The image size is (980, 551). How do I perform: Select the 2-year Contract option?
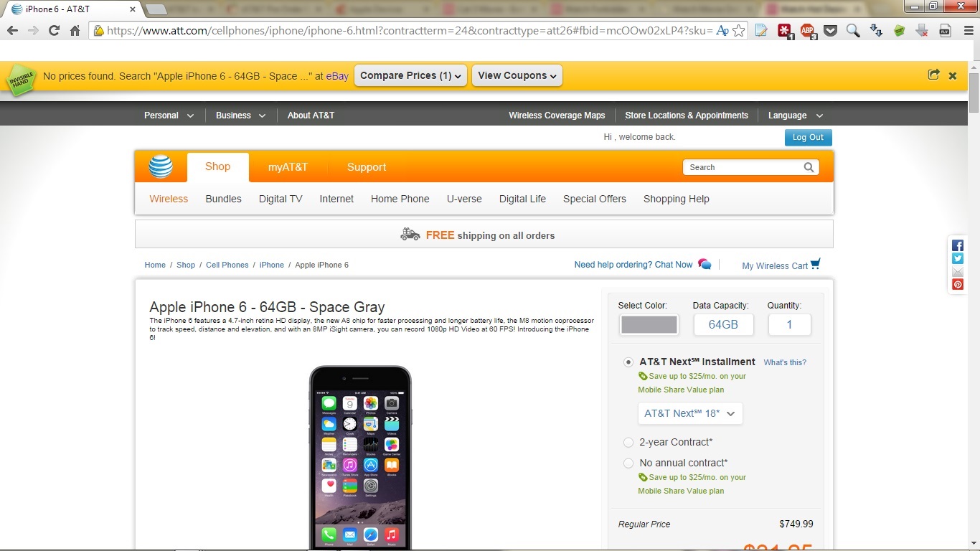click(628, 443)
